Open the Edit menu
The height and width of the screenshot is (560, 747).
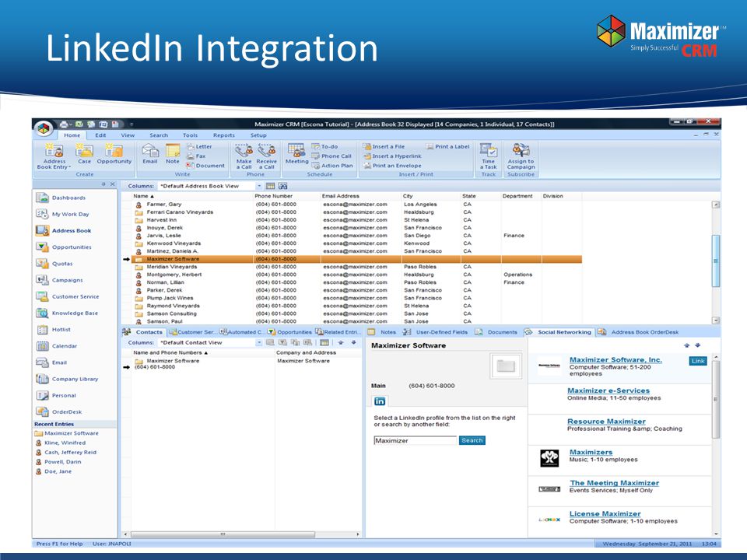100,135
